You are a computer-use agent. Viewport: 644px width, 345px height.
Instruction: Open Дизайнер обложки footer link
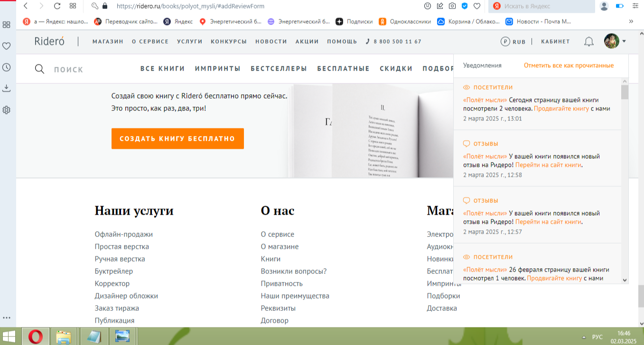126,296
